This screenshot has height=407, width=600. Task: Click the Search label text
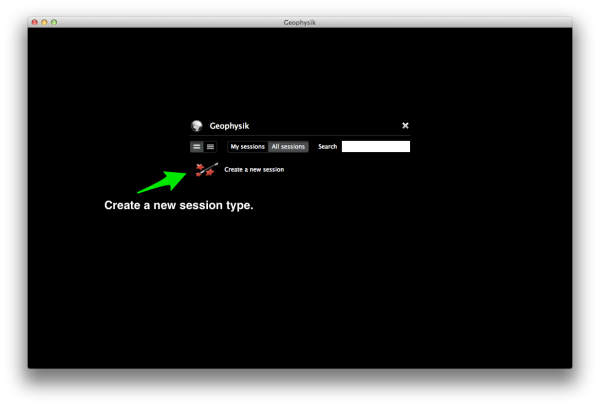click(x=327, y=146)
